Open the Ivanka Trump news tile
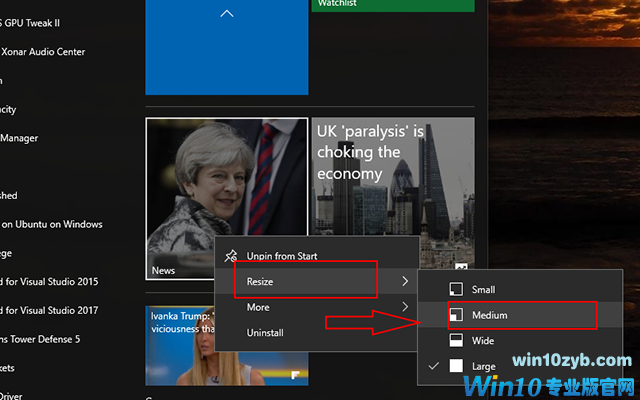Image resolution: width=640 pixels, height=400 pixels. 180,345
